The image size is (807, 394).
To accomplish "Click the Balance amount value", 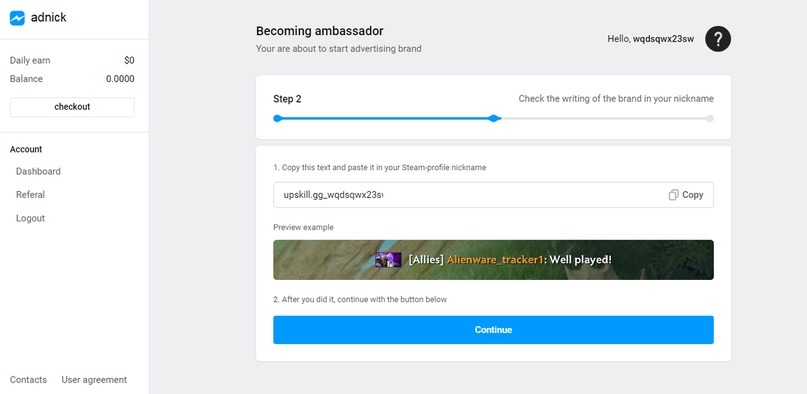I will tap(120, 79).
